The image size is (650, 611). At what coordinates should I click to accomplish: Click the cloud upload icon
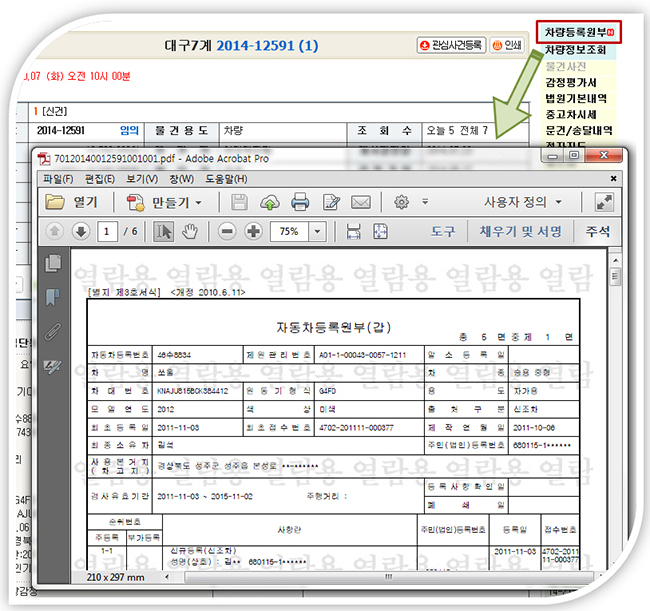pos(270,202)
